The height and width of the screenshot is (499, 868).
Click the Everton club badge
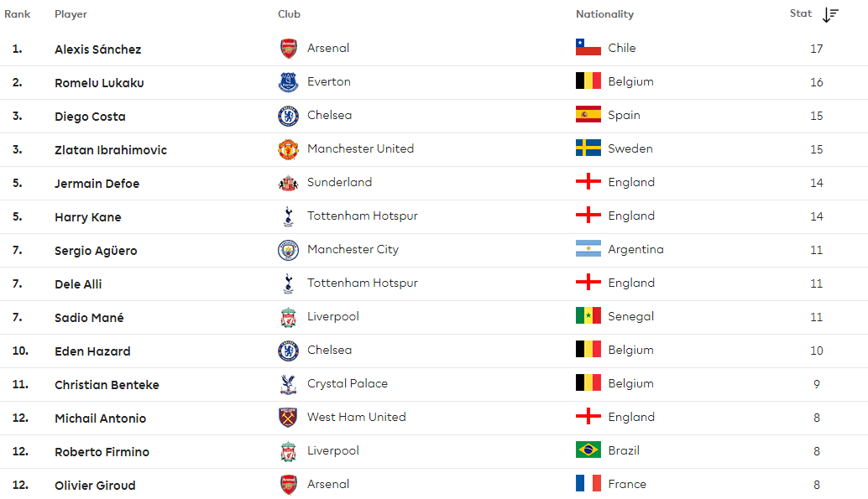289,82
